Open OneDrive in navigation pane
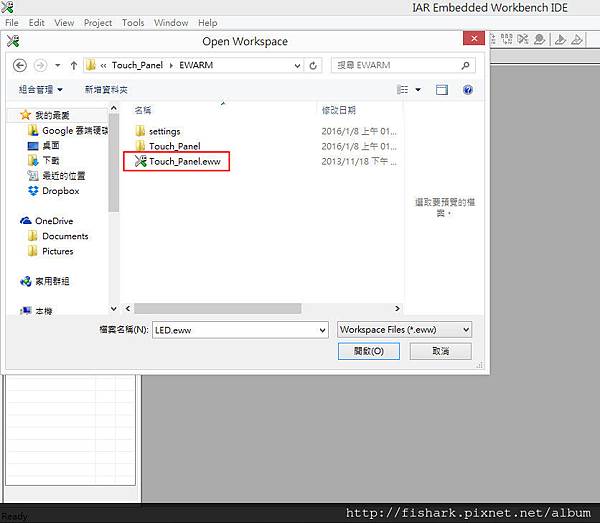The height and width of the screenshot is (523, 600). point(46,221)
